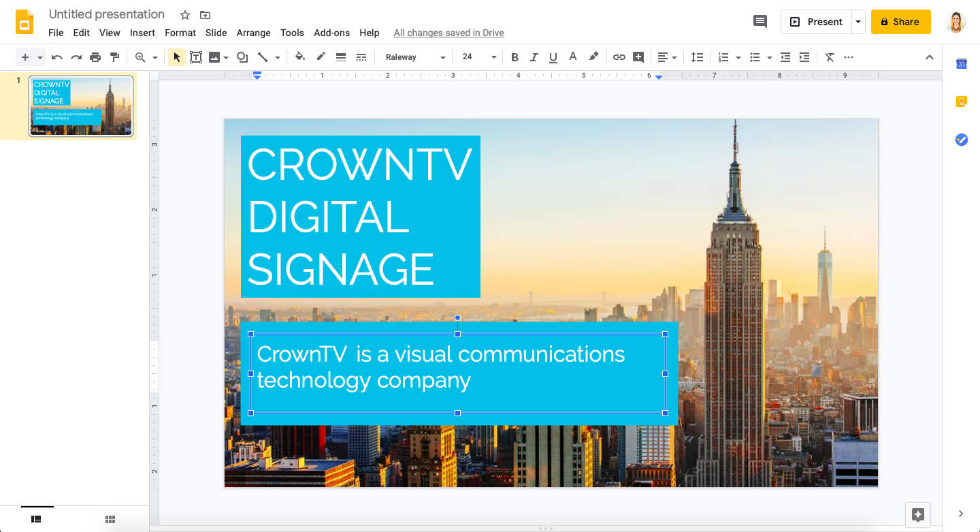
Task: Toggle bold on the selected text
Action: [514, 57]
